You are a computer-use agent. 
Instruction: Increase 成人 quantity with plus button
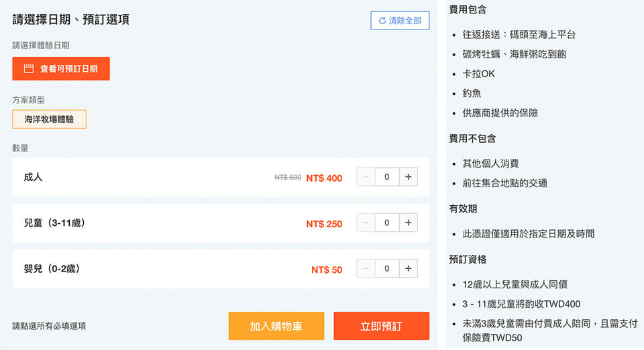click(409, 177)
